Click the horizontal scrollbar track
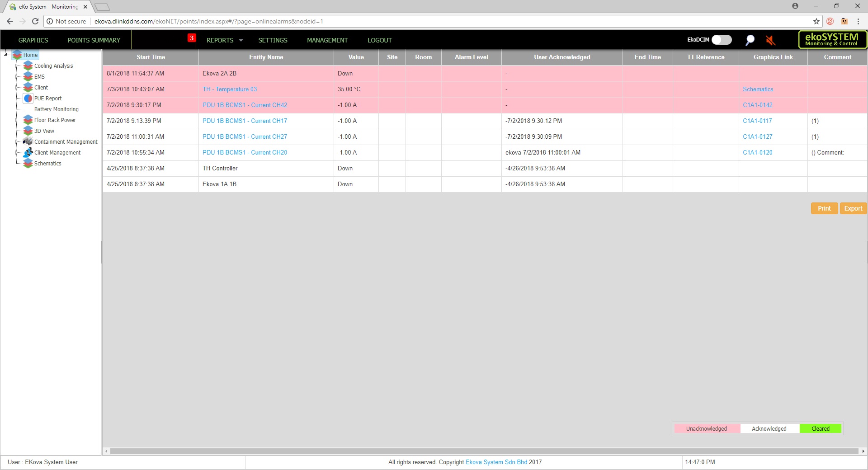Image resolution: width=868 pixels, height=470 pixels. [484, 451]
